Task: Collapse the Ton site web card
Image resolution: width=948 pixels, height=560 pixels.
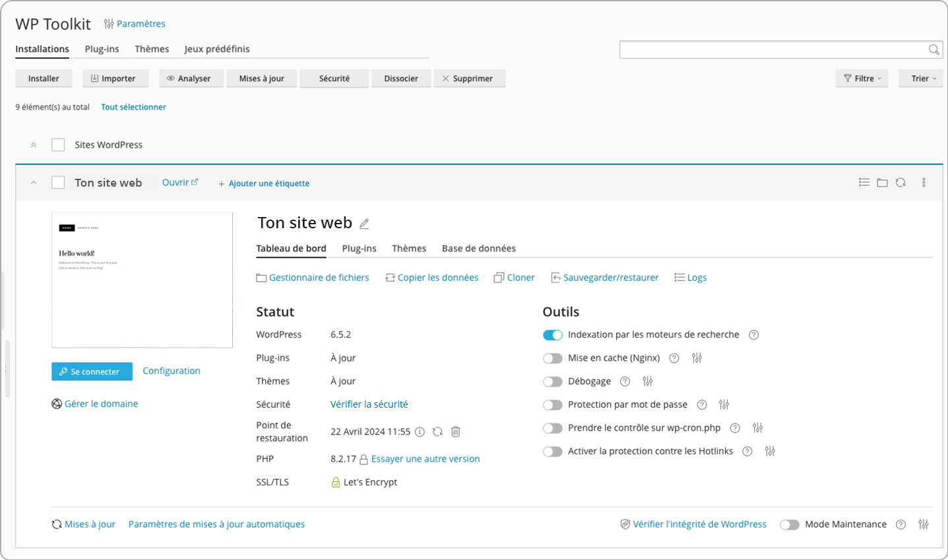Action: point(34,183)
